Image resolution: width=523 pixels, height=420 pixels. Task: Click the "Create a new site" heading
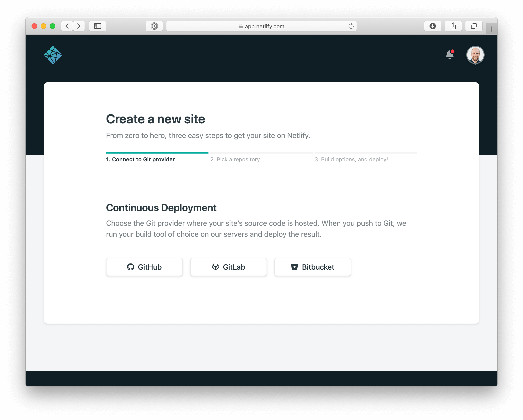[x=155, y=119]
